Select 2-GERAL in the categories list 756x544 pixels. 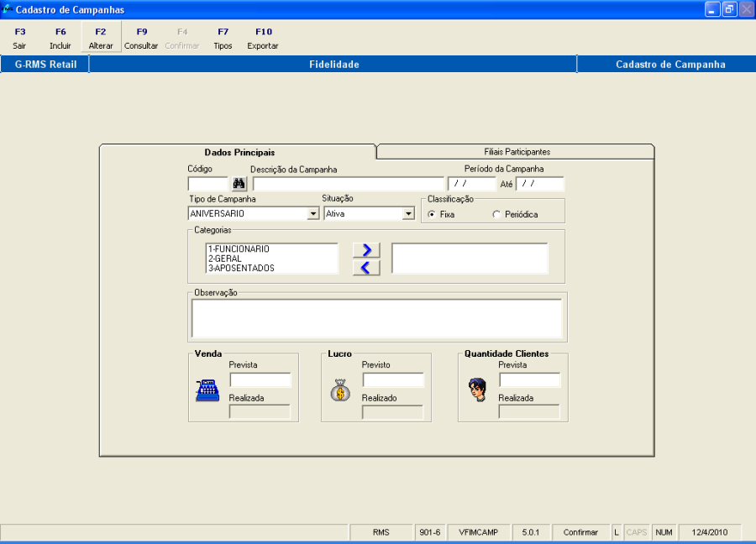226,259
